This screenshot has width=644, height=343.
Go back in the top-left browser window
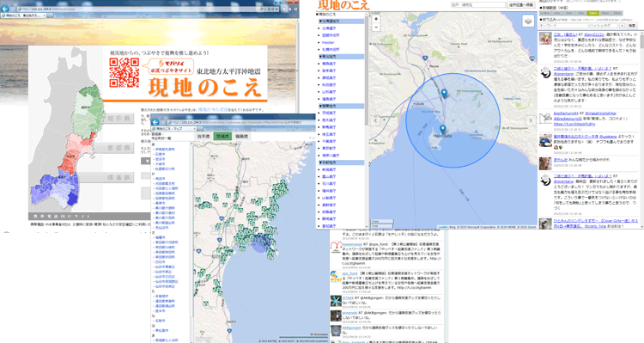5,9
